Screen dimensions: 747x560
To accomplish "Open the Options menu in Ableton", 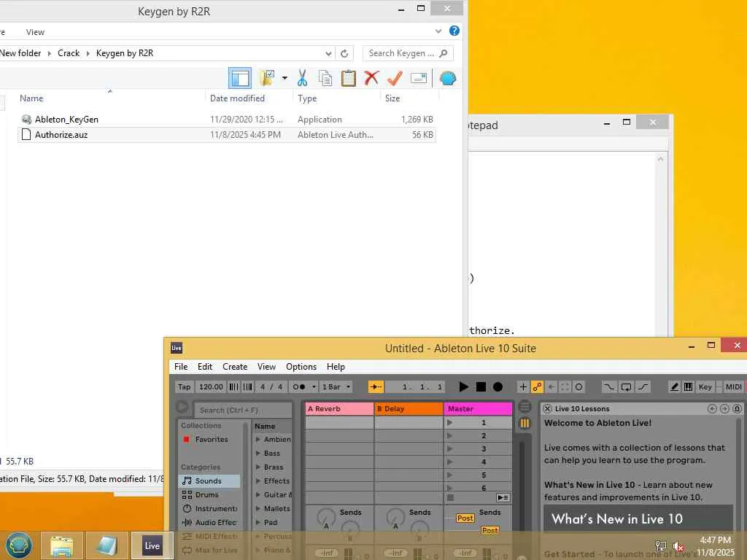I will [301, 367].
